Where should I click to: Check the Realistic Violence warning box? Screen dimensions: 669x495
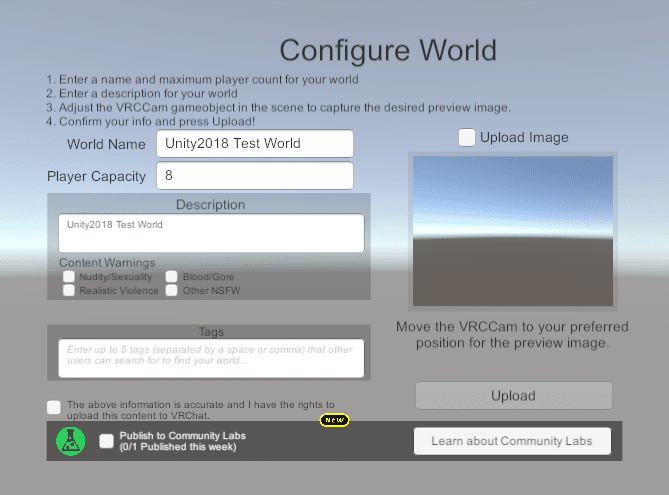click(69, 291)
